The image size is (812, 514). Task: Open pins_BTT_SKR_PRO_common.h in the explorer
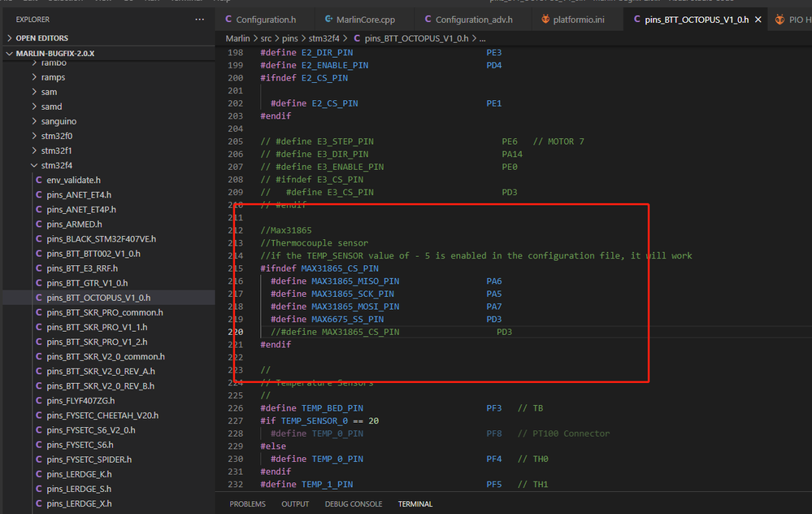(x=104, y=312)
